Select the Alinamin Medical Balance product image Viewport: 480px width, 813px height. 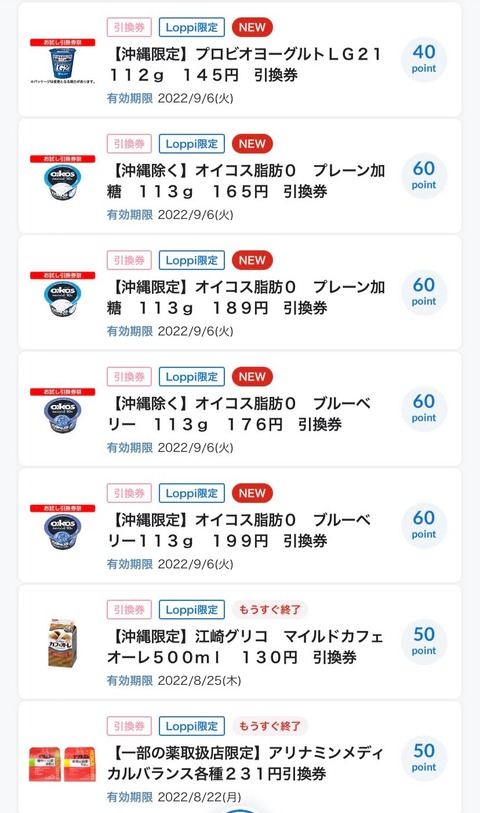tap(62, 764)
